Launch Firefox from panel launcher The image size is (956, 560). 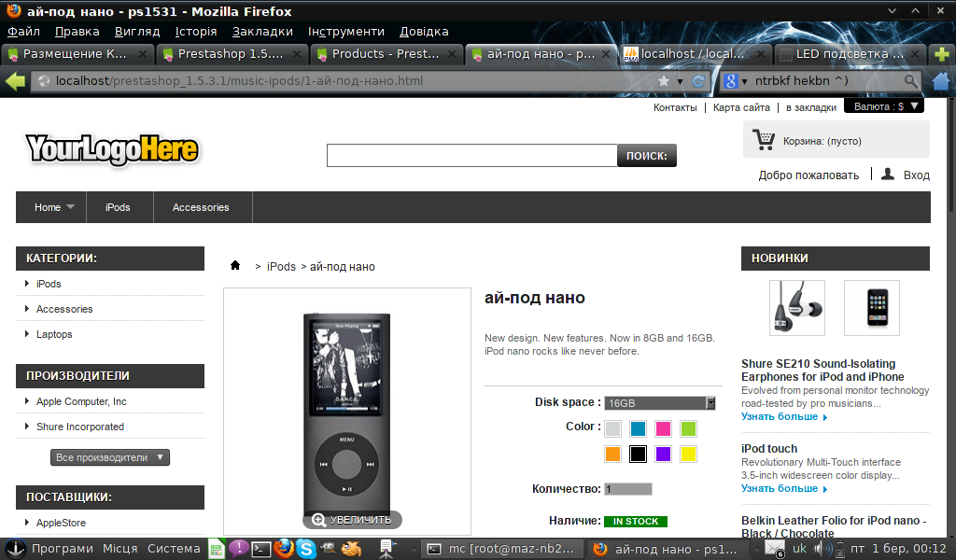pyautogui.click(x=284, y=549)
